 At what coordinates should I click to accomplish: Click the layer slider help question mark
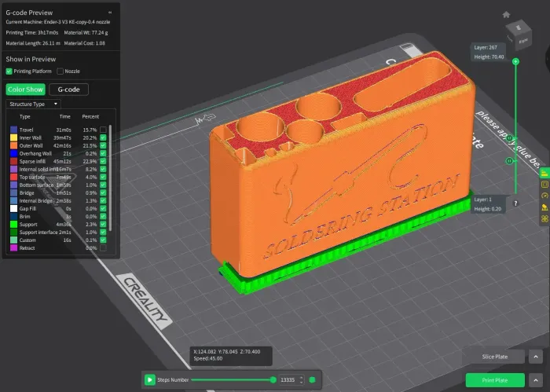tap(515, 203)
